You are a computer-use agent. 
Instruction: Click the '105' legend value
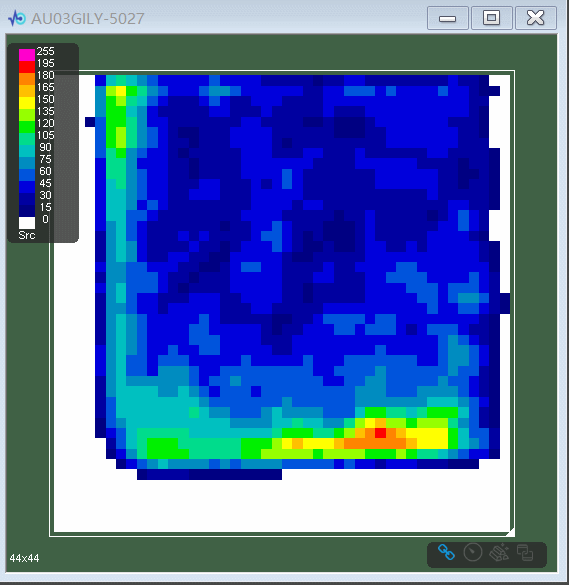point(46,135)
